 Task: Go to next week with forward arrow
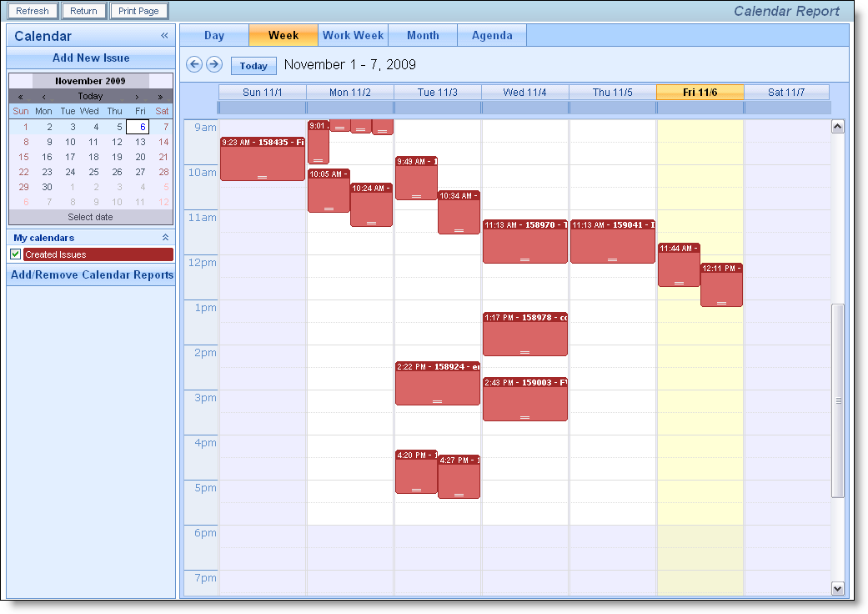214,65
